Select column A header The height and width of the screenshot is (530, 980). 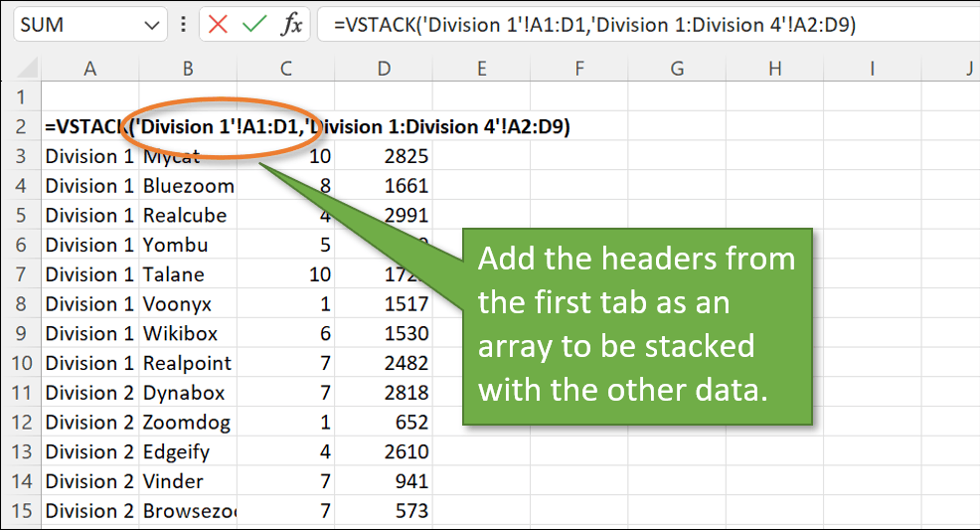coord(89,68)
